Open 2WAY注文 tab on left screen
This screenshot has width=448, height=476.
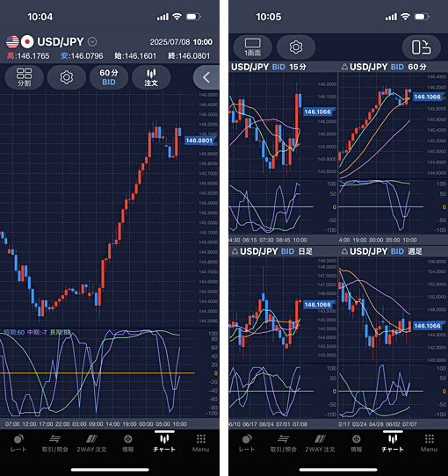point(91,444)
